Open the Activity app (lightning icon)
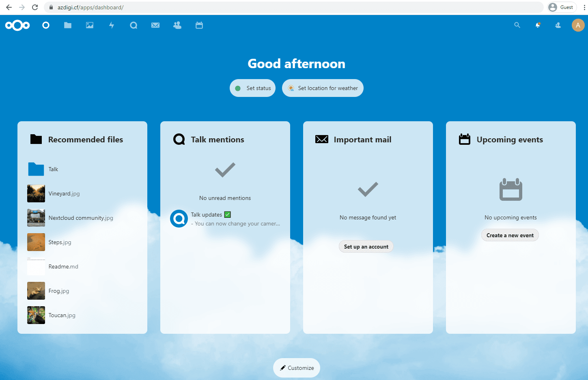The width and height of the screenshot is (588, 380). 112,25
